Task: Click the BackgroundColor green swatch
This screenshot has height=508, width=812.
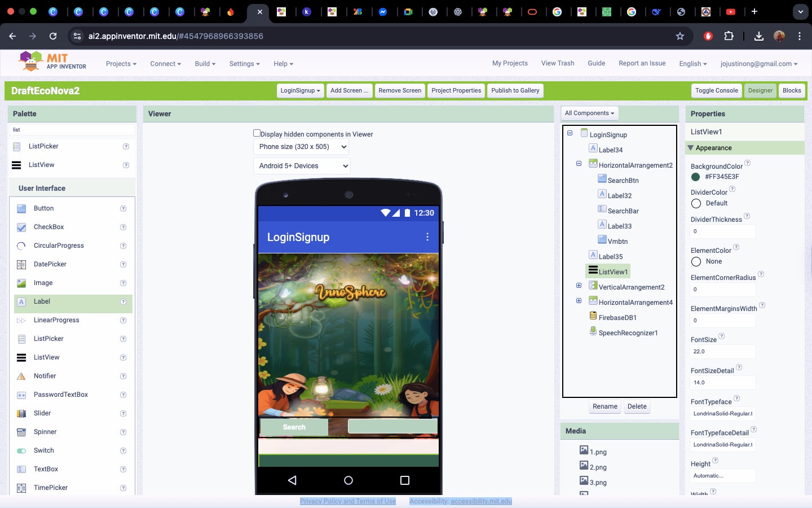Action: [695, 177]
